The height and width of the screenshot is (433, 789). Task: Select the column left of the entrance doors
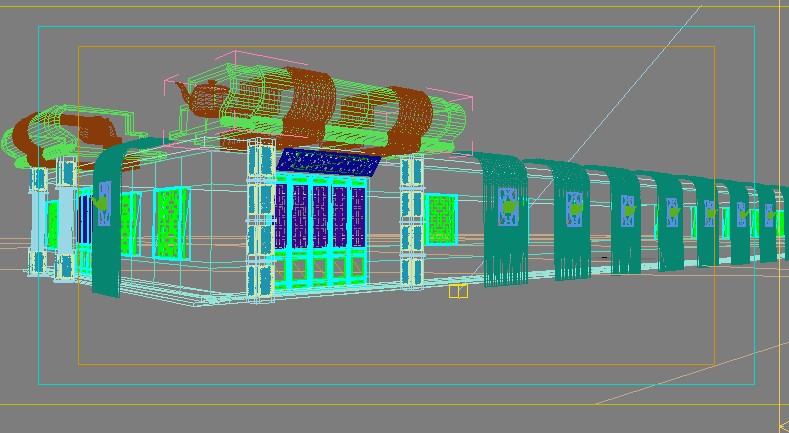coord(261,220)
